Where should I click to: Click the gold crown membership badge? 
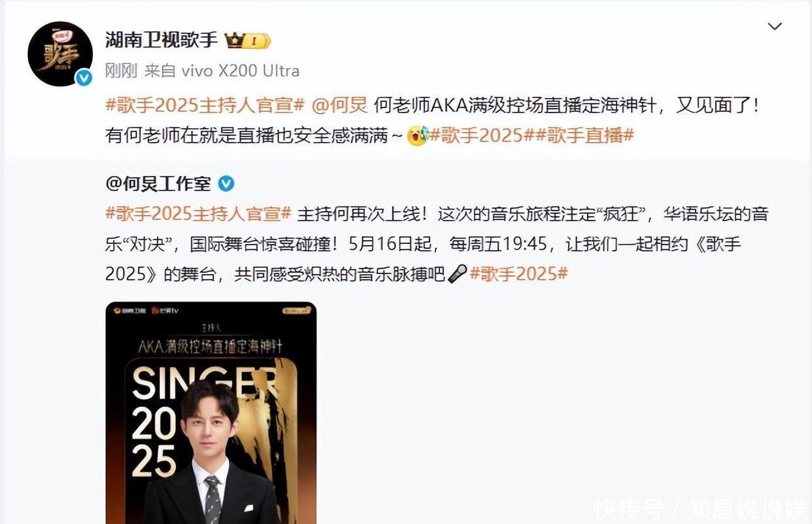tap(248, 41)
